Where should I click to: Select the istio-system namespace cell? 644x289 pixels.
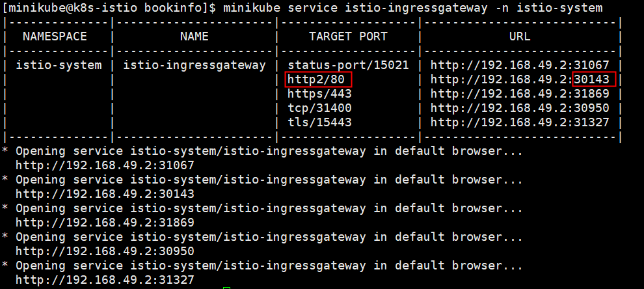click(59, 65)
